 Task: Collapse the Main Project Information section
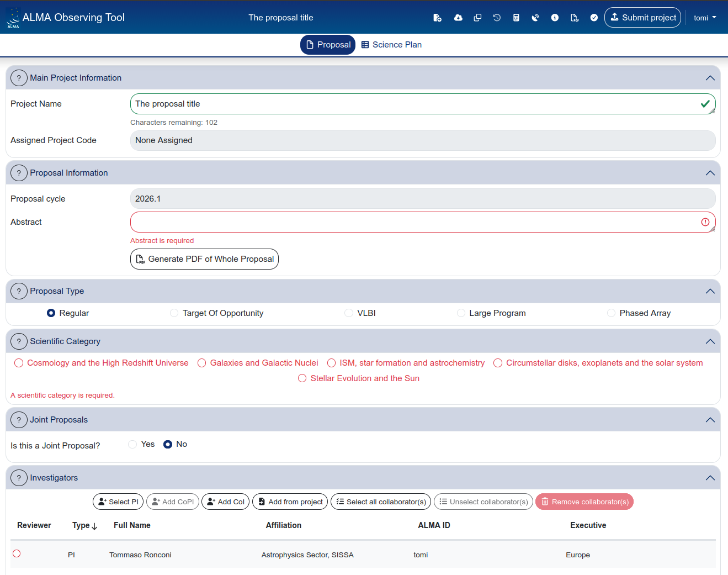(x=710, y=78)
